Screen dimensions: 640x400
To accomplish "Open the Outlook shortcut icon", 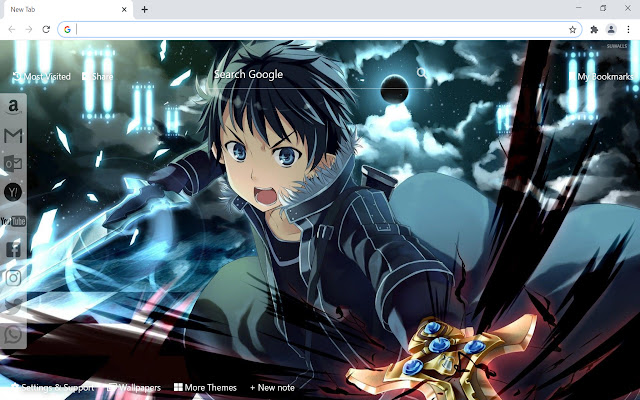I will tap(13, 164).
